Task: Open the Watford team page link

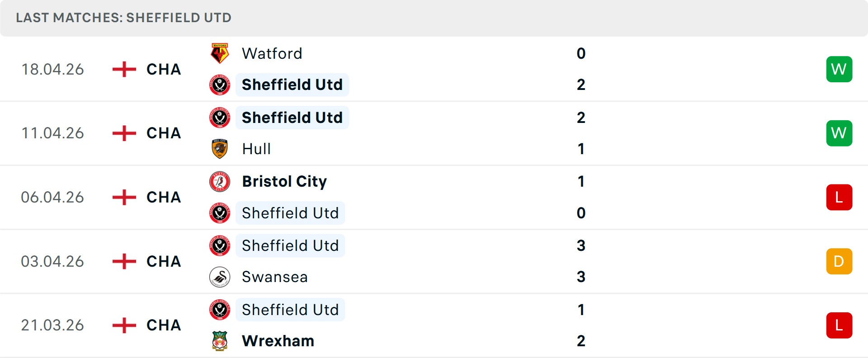Action: [272, 53]
